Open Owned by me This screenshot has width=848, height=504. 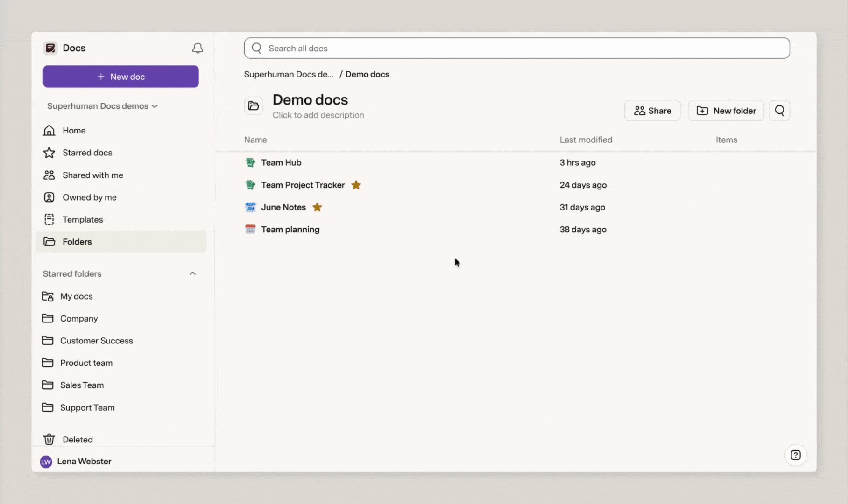(121, 197)
